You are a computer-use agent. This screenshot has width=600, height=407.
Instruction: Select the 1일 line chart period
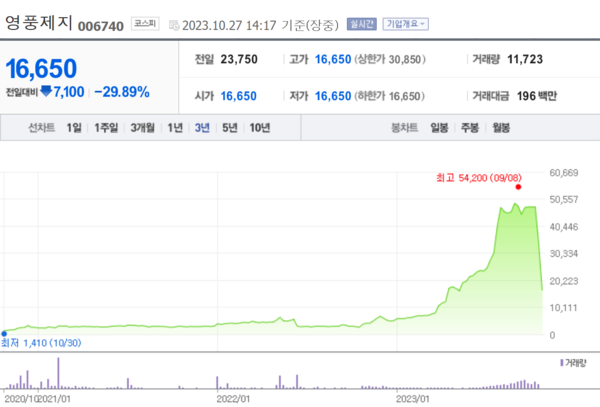(x=75, y=128)
